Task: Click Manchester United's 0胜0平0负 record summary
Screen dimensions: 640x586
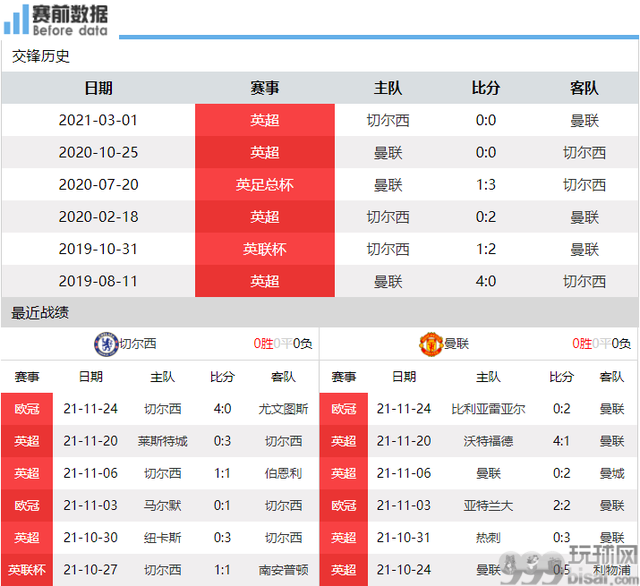Action: coord(601,344)
